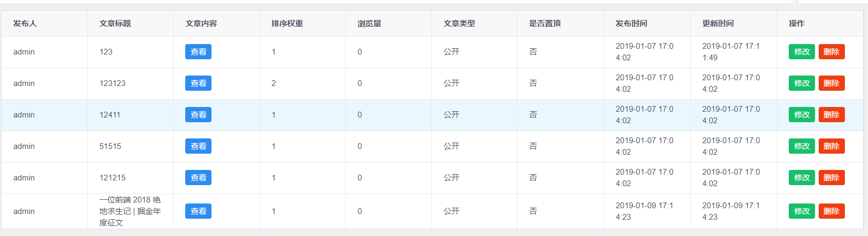Click the 发布时间 column header

631,24
